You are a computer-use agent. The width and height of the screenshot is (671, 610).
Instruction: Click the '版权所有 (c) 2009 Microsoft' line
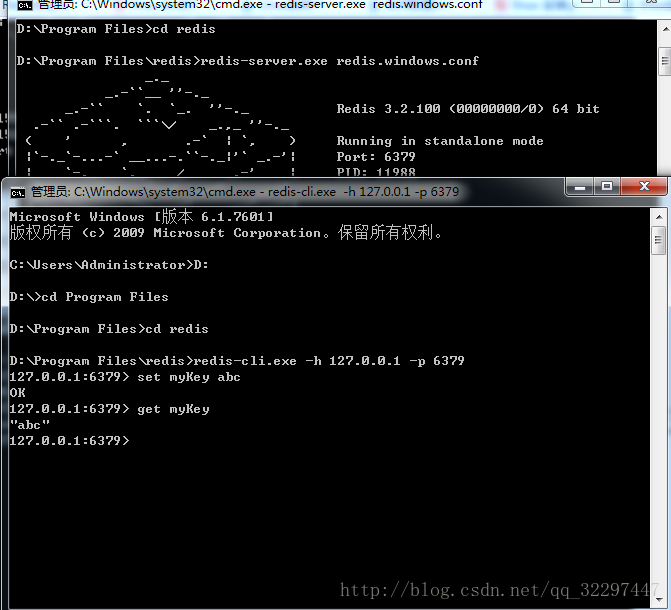pyautogui.click(x=226, y=233)
